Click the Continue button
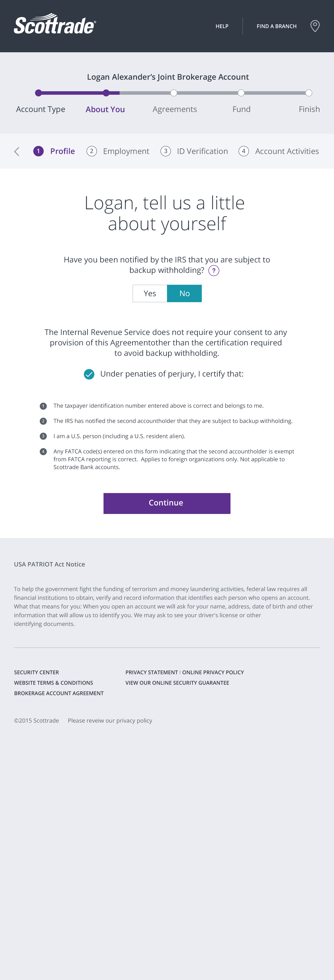Image resolution: width=334 pixels, height=980 pixels. click(x=167, y=503)
